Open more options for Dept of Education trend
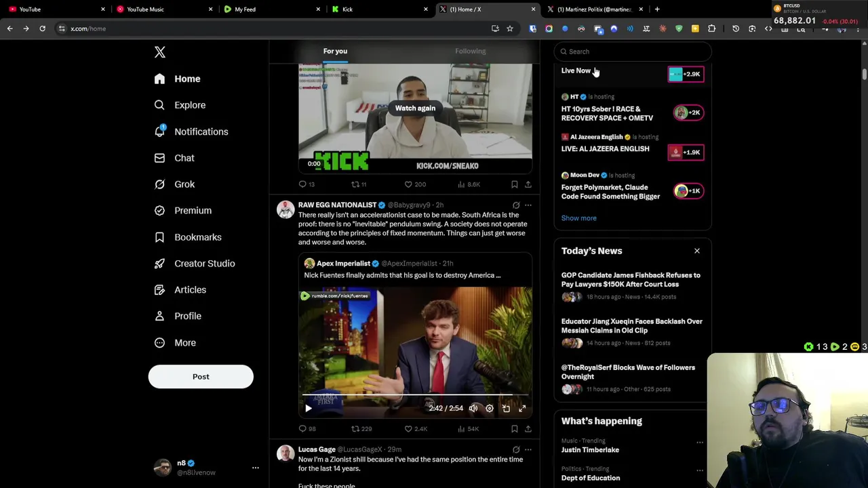868x488 pixels. click(699, 470)
